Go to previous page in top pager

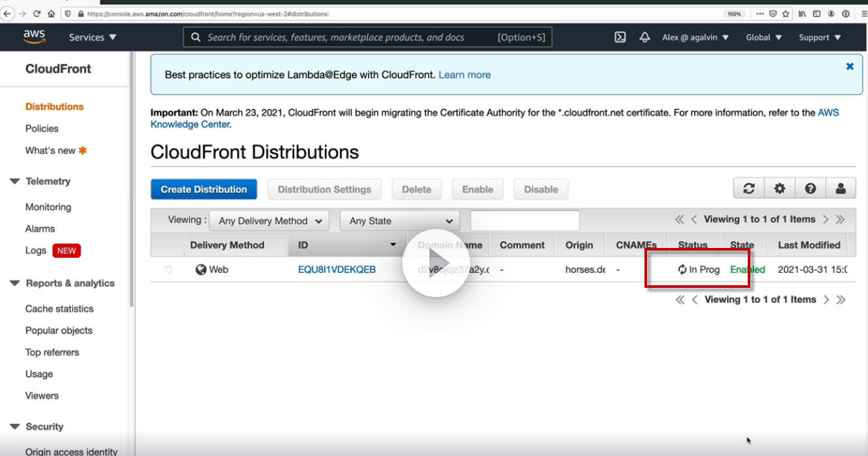click(694, 220)
